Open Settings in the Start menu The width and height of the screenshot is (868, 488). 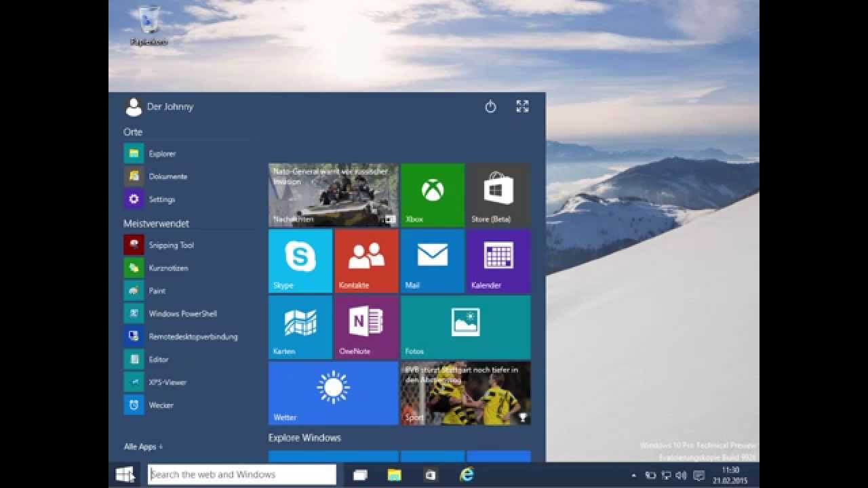[150, 199]
